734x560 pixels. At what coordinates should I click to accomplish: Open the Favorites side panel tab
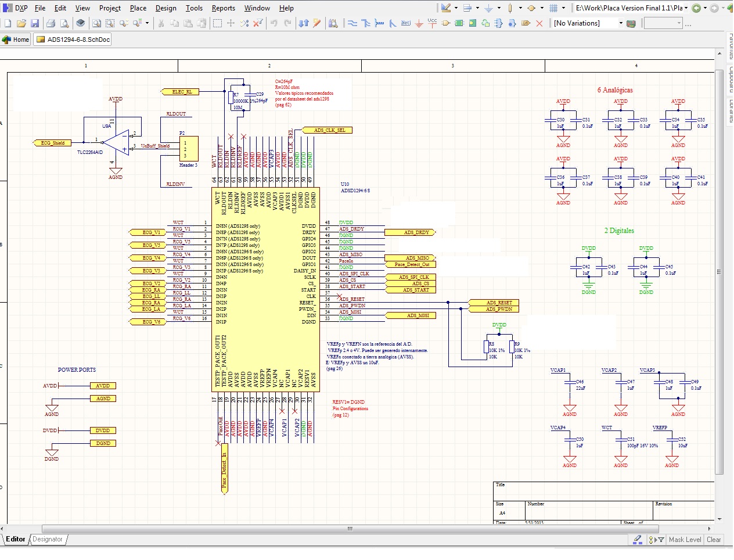pos(729,46)
